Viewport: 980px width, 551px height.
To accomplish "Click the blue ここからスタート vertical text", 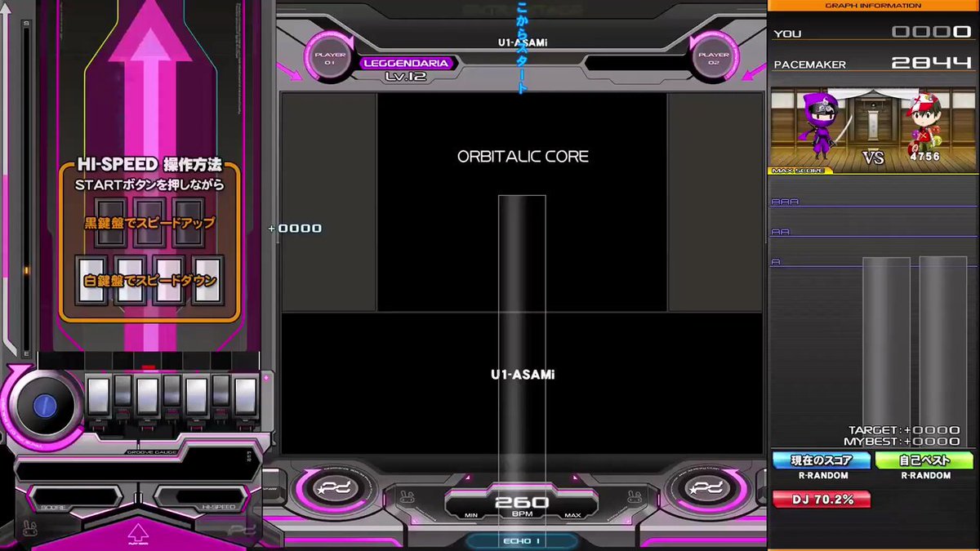I will (x=523, y=47).
